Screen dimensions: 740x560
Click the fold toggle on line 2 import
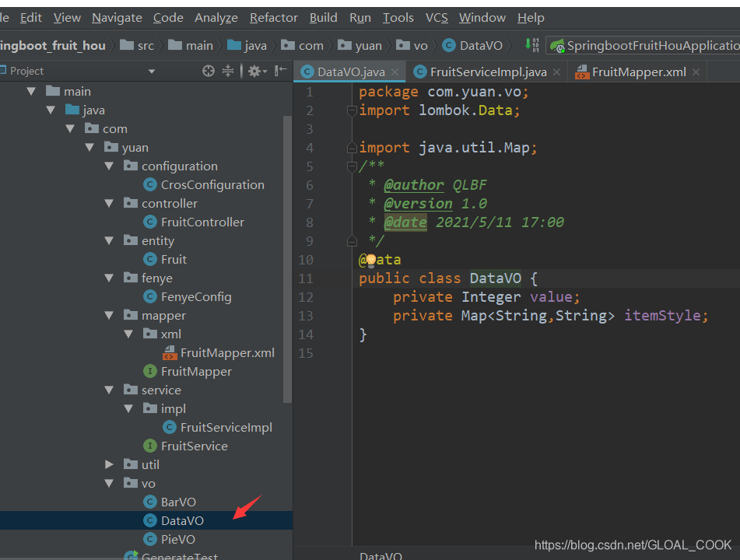coord(352,110)
